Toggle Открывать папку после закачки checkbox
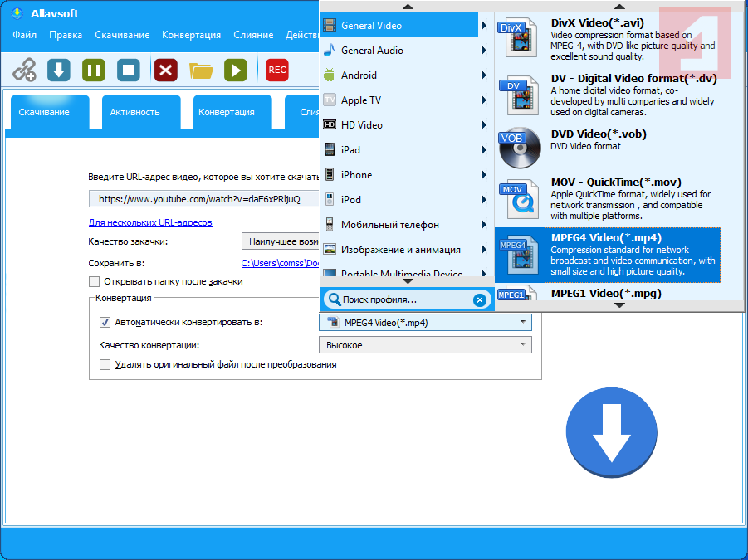748x560 pixels. point(94,282)
